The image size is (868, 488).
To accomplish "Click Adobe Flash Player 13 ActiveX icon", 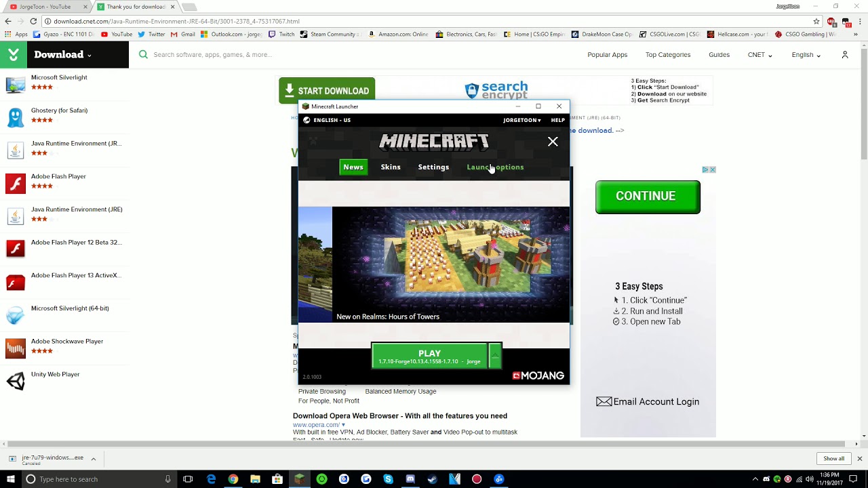I will click(16, 282).
